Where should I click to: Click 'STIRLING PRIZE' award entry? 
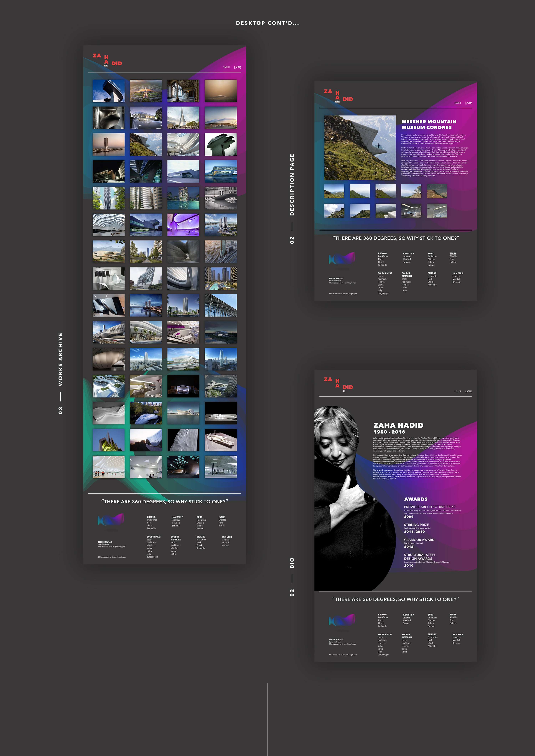click(x=416, y=525)
